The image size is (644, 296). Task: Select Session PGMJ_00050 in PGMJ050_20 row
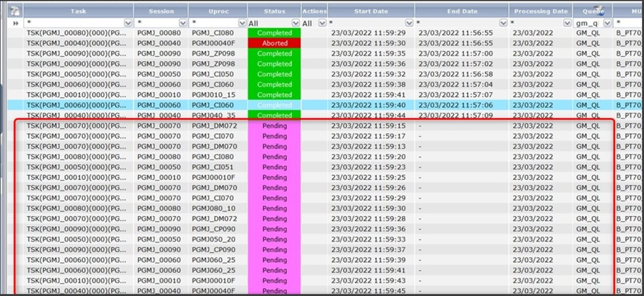[159, 240]
